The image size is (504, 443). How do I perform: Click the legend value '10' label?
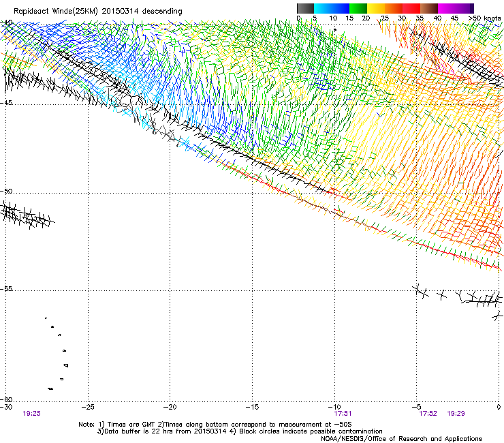pos(333,18)
